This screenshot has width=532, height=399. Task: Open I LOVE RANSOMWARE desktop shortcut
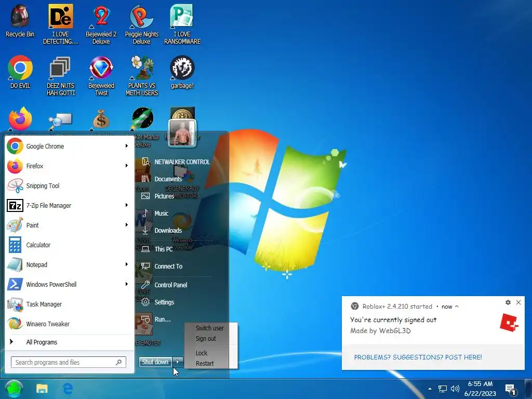(182, 24)
